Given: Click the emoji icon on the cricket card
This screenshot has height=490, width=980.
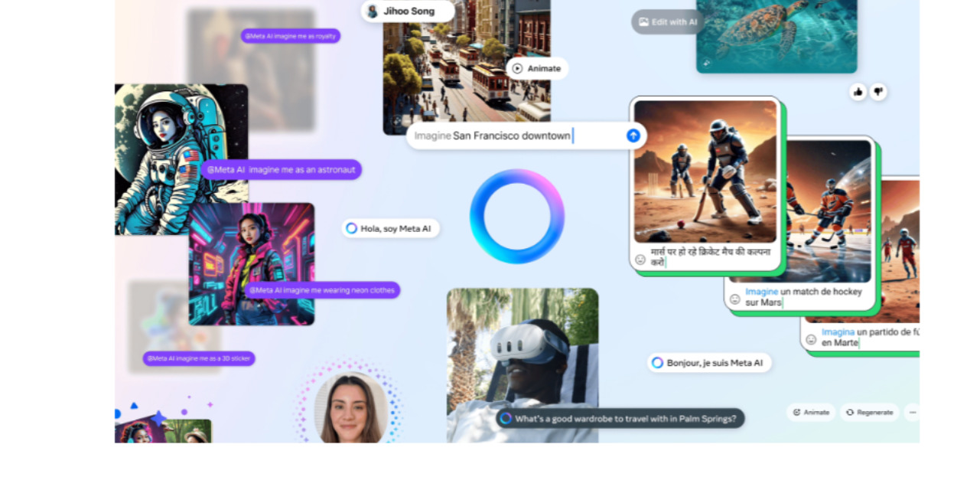Looking at the screenshot, I should (x=640, y=260).
